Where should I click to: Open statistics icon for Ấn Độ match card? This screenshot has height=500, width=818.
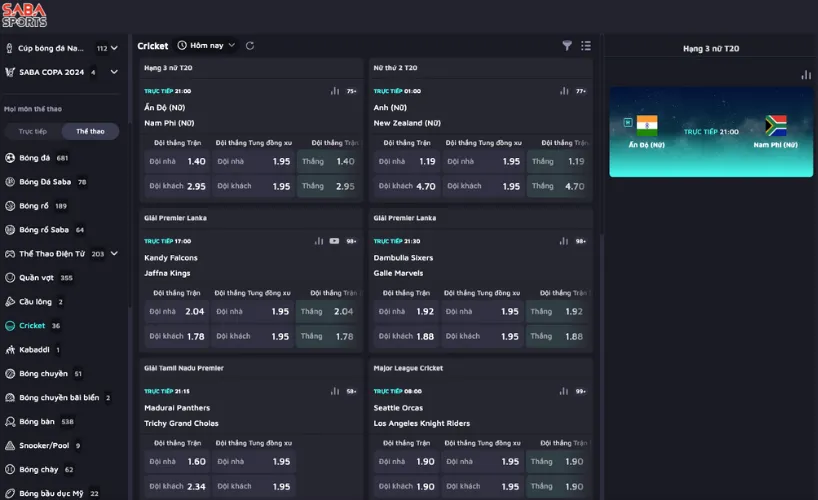pos(335,91)
